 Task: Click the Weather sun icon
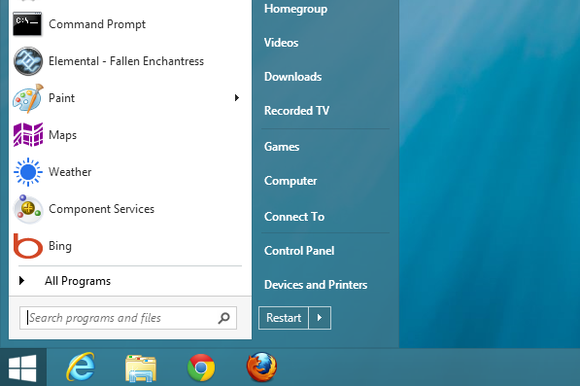(x=28, y=172)
